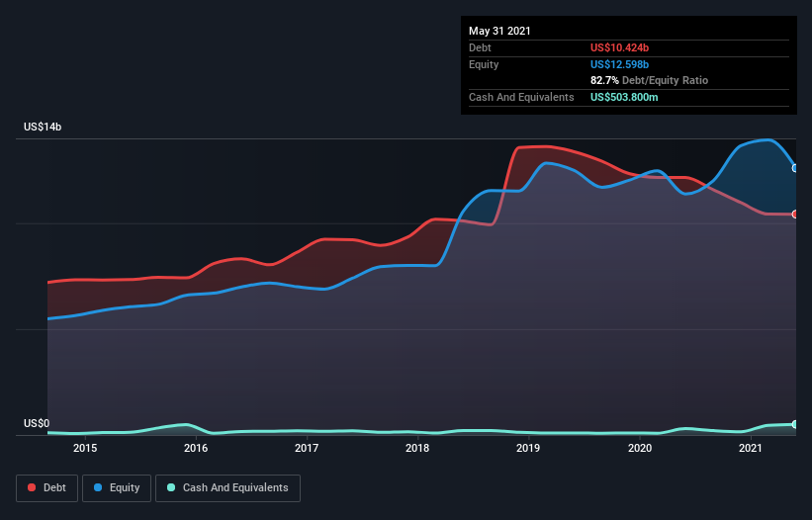Click the May 31 2021 tooltip header

tap(499, 31)
